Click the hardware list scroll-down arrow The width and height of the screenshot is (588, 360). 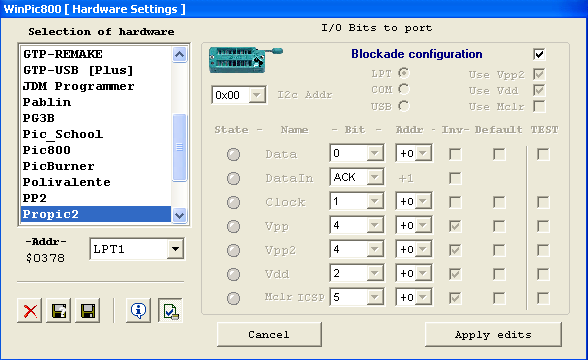[x=180, y=215]
